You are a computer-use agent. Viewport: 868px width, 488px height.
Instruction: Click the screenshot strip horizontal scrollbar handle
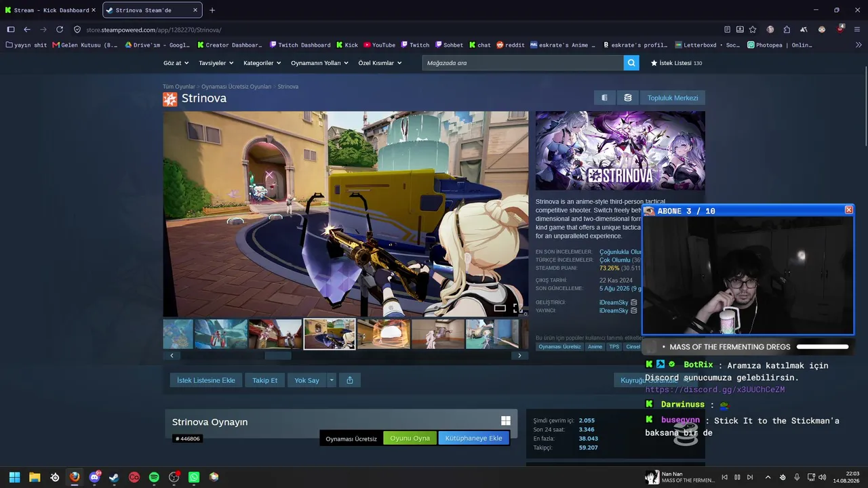point(277,356)
